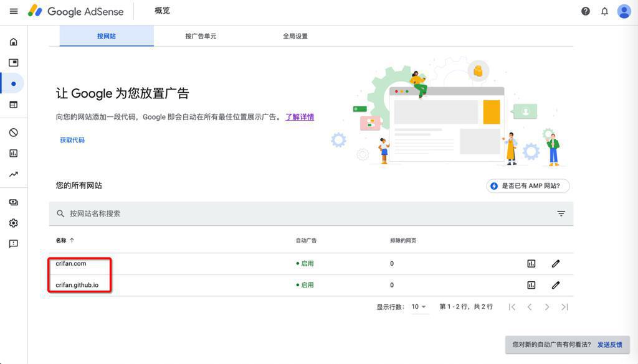Click excluded pages count 0 for crifan.github.io
This screenshot has width=638, height=364.
click(392, 285)
